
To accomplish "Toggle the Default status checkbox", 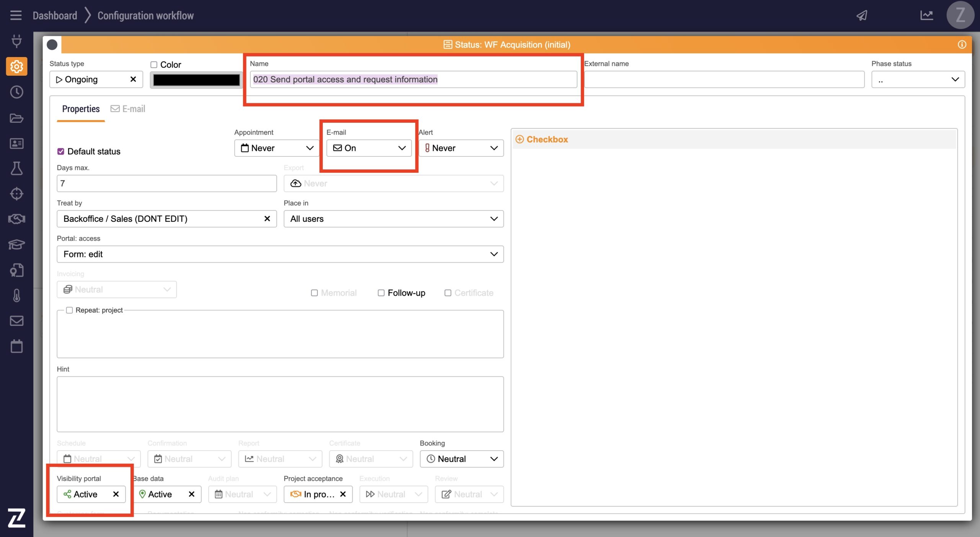I will (x=61, y=151).
